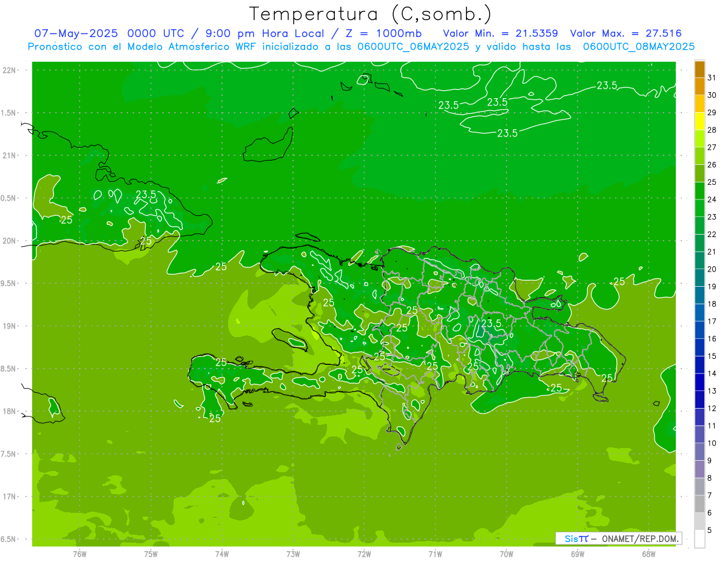The image size is (728, 562).
Task: Click the '74W' longitude axis label
Action: (221, 554)
